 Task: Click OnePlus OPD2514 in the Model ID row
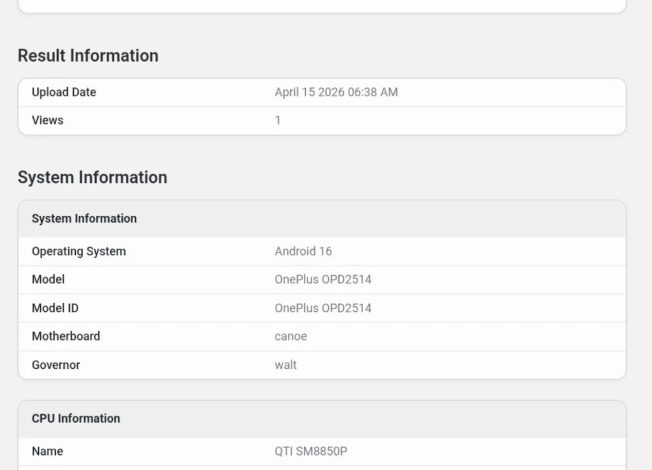coord(323,308)
